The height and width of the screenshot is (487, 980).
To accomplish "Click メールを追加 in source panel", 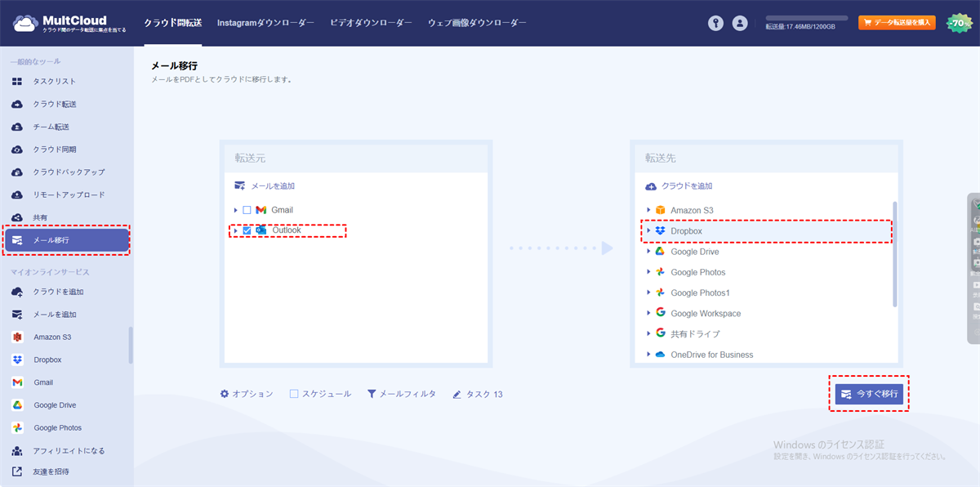I will coord(265,186).
